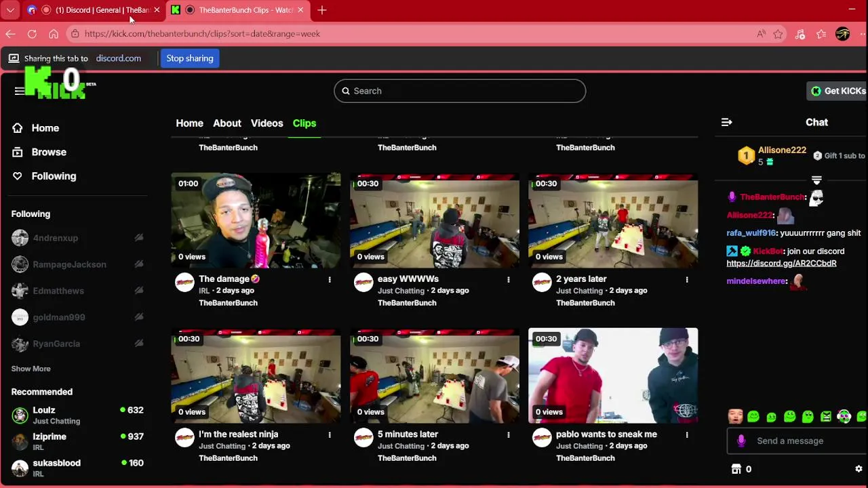Viewport: 868px width, 488px height.
Task: Click the magnifier icon in search box
Action: [346, 91]
